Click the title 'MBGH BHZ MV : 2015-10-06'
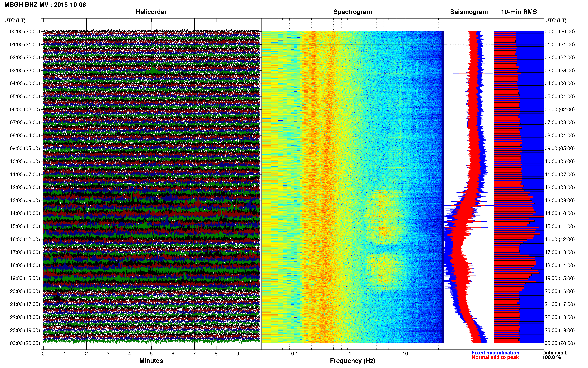Image resolution: width=588 pixels, height=368 pixels. (x=45, y=5)
